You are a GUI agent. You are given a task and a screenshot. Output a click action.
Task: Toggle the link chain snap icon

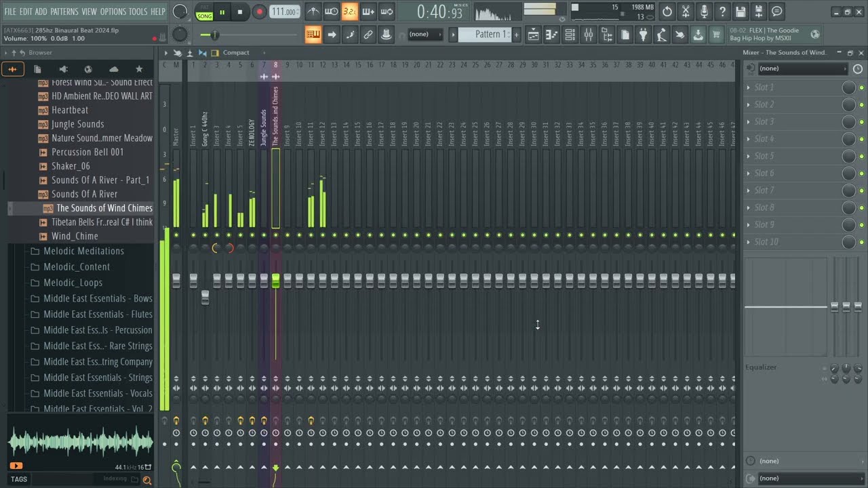368,35
